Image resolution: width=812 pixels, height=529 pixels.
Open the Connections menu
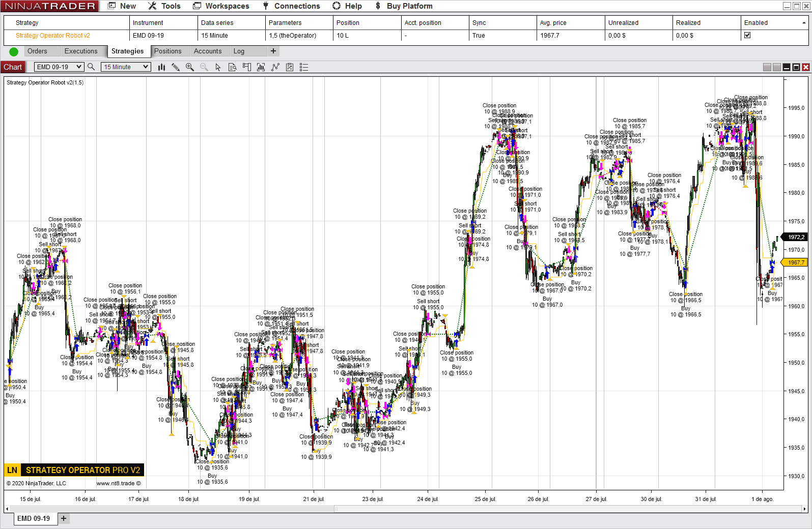click(x=291, y=6)
